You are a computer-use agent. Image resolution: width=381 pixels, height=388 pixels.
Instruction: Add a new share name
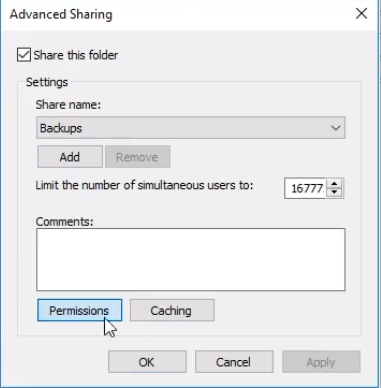70,157
